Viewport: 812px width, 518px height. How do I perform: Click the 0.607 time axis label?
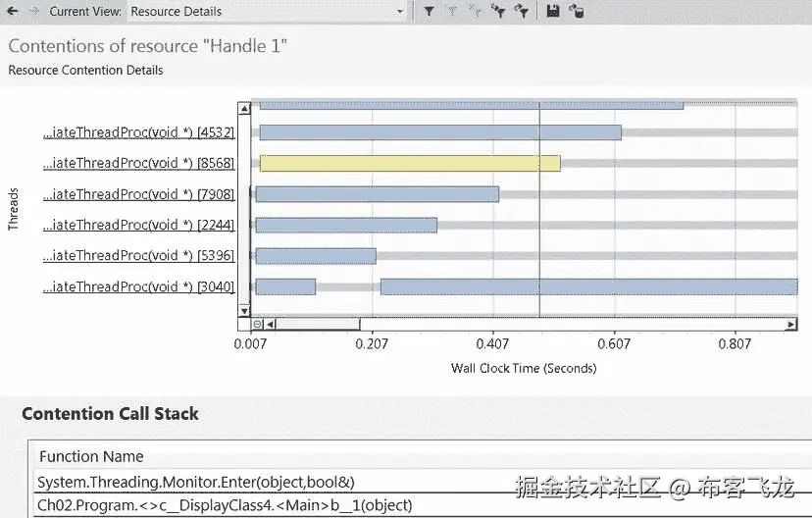point(614,344)
